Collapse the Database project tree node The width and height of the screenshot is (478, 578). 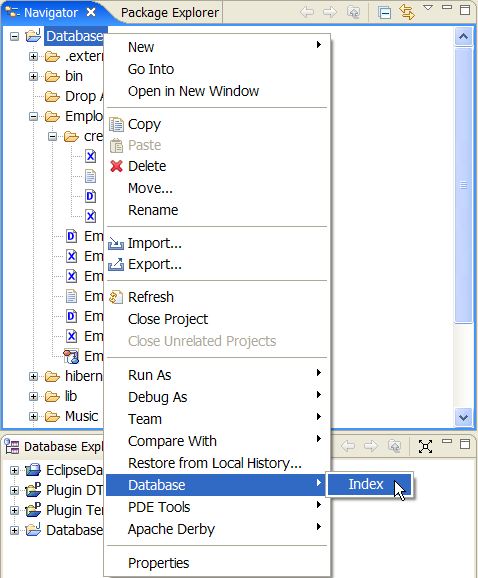14,36
